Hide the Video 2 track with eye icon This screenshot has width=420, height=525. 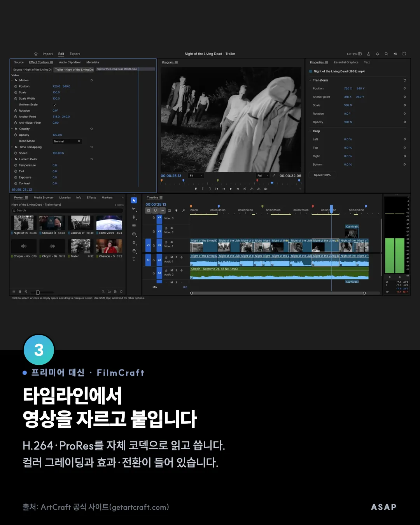[x=171, y=228]
